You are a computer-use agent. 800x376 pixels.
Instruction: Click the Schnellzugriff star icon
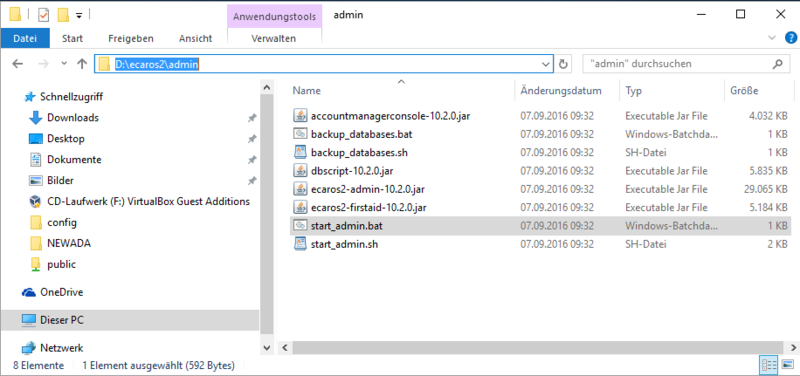coord(30,96)
